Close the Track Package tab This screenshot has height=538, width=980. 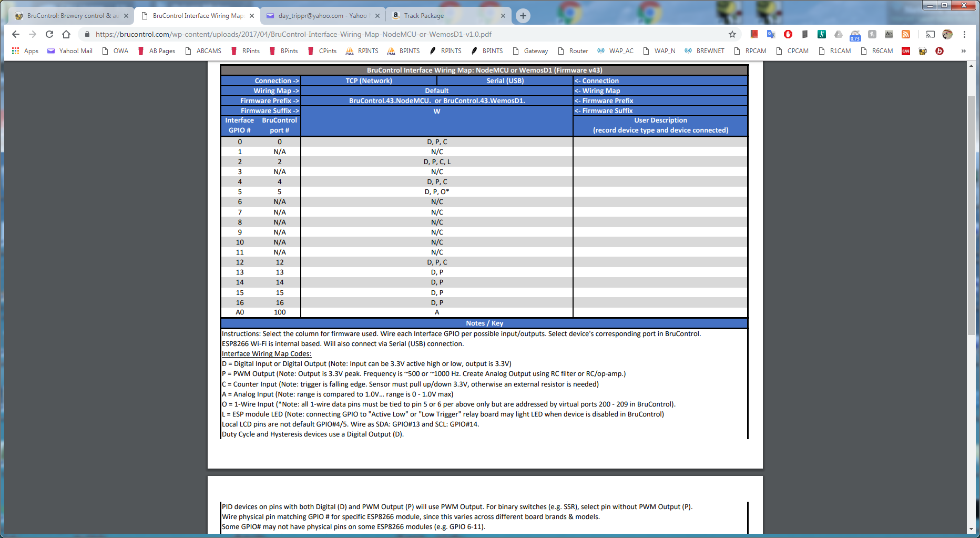point(503,16)
